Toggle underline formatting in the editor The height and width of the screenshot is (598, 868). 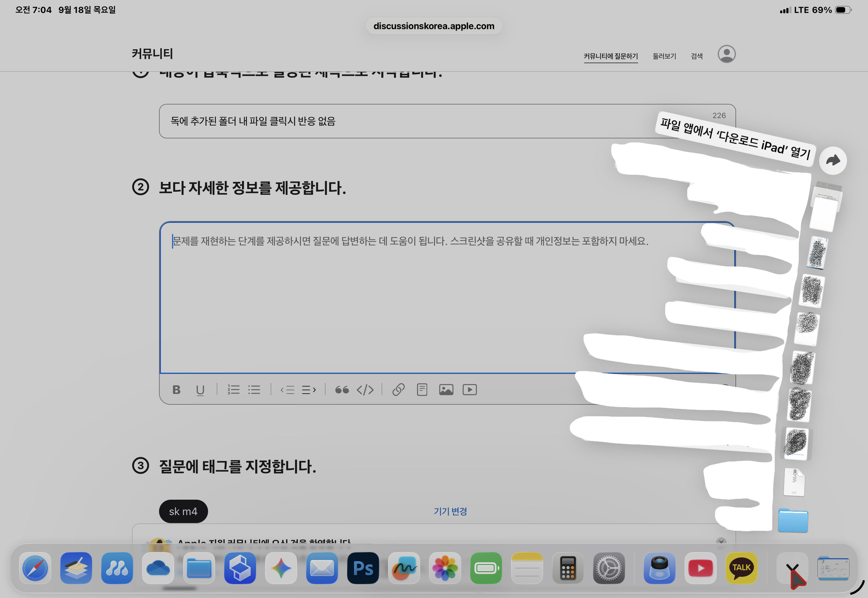click(x=200, y=390)
